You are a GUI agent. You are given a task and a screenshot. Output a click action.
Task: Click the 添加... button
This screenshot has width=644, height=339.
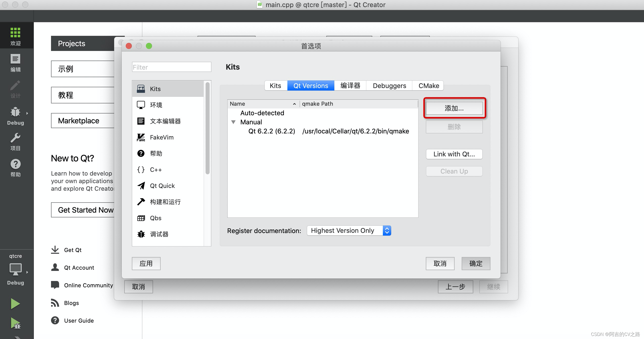coord(454,108)
